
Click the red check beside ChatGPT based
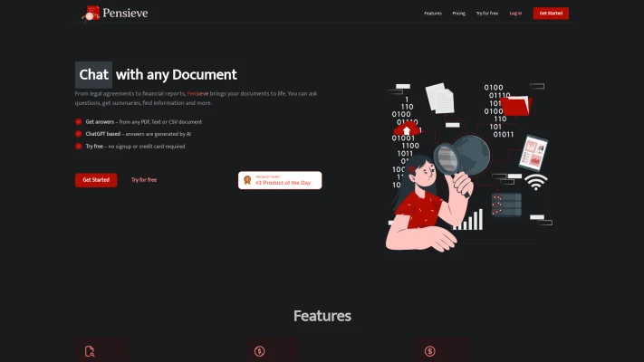click(x=79, y=134)
